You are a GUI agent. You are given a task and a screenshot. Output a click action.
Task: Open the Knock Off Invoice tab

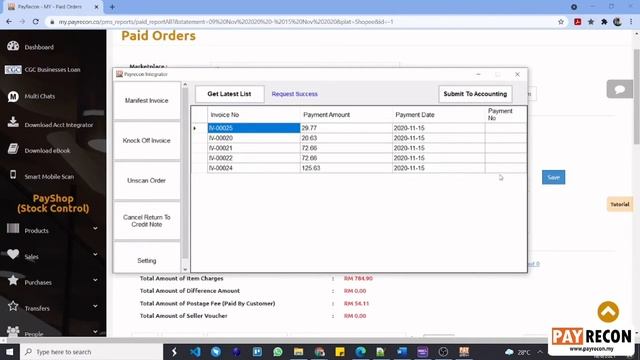click(x=147, y=140)
